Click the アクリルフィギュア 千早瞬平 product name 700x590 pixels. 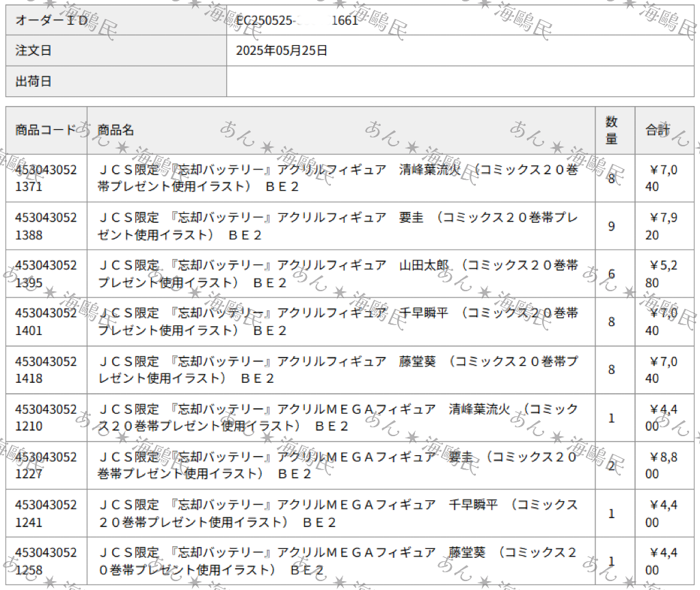[x=338, y=321]
